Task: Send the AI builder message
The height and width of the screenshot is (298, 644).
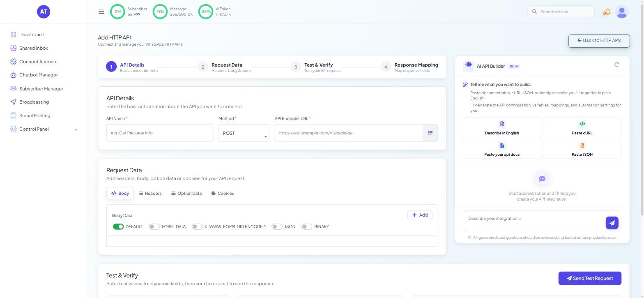Action: pyautogui.click(x=612, y=223)
